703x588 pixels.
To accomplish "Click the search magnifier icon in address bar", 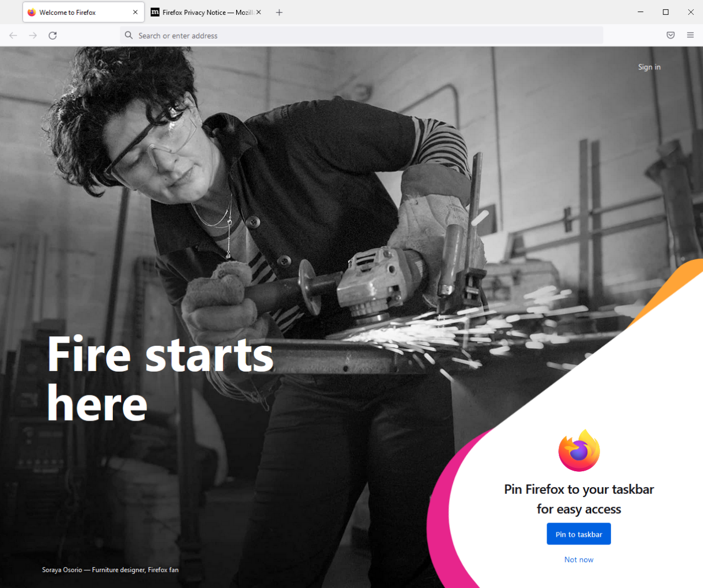I will pos(129,35).
